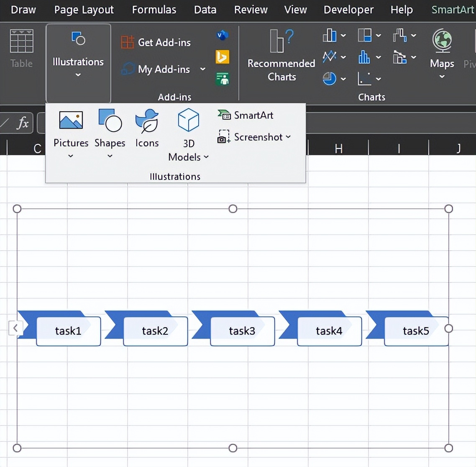Open Recommended Charts
This screenshot has width=476, height=467.
281,56
